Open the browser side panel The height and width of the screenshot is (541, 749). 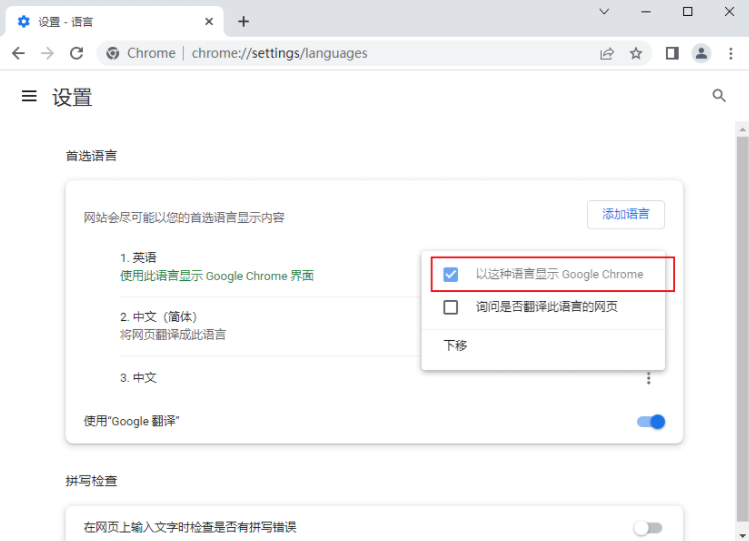pos(672,53)
